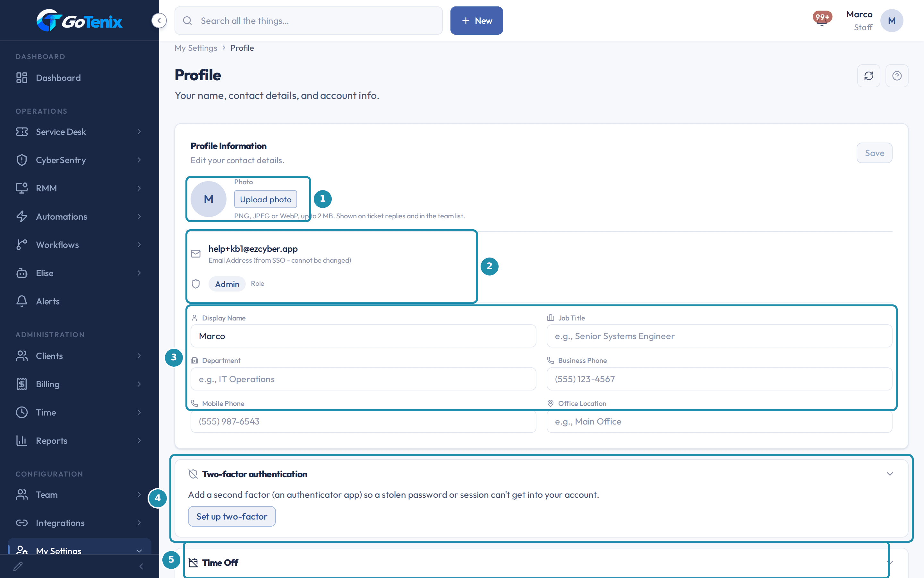
Task: Focus the Search all the things field
Action: 309,21
